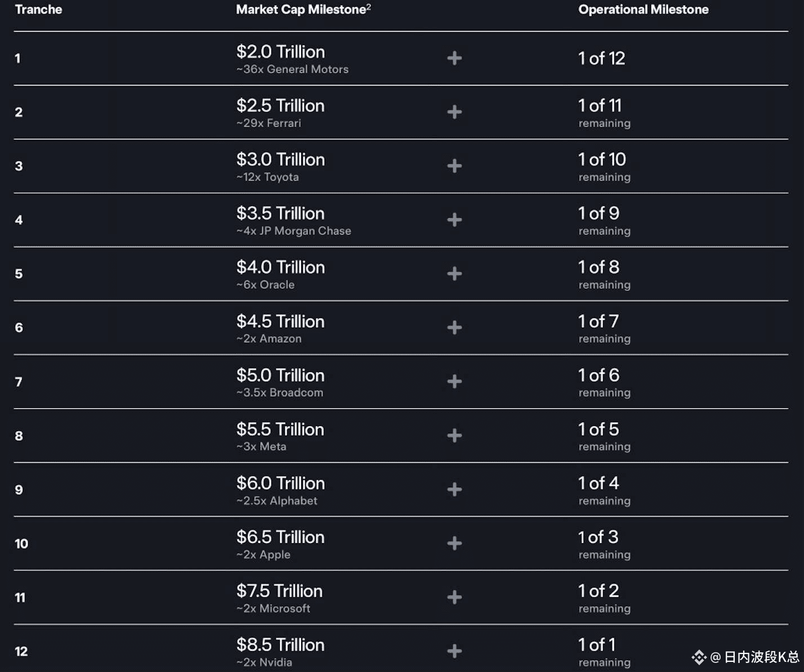The width and height of the screenshot is (804, 672).
Task: Click the plus icon in the Nvidia row
Action: pyautogui.click(x=454, y=651)
